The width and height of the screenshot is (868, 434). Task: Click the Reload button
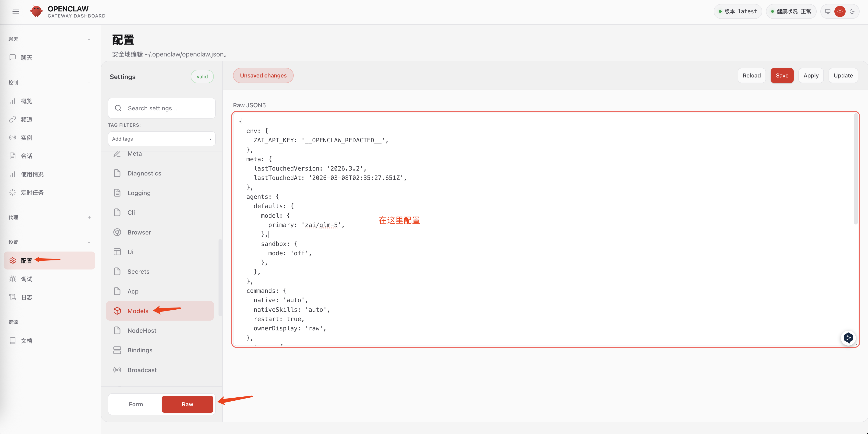click(752, 75)
